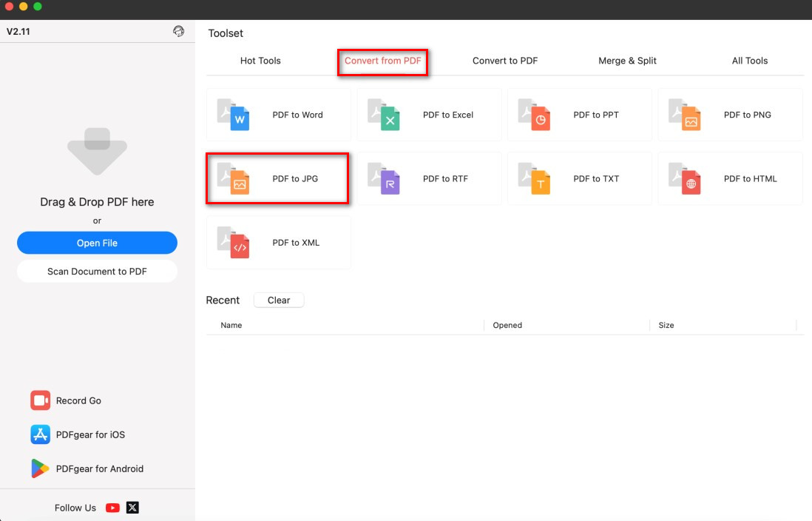This screenshot has width=812, height=521.
Task: Open the PDF to Excel tool
Action: tap(429, 114)
